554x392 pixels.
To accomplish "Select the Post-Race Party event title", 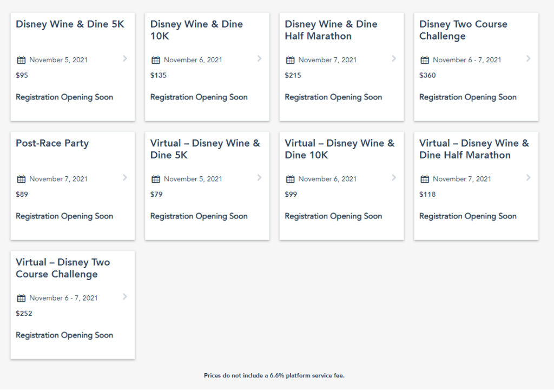I will tap(52, 143).
